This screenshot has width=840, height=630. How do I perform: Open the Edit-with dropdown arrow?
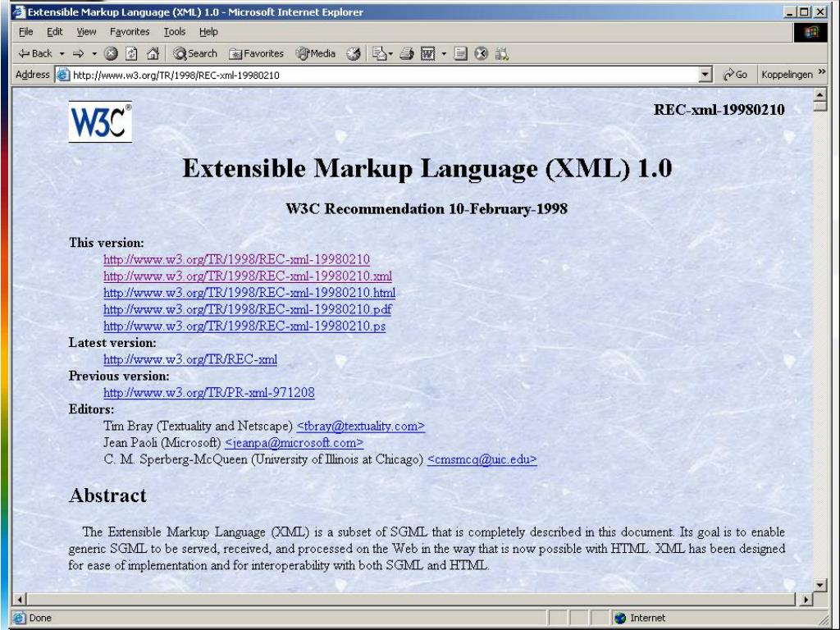pos(444,53)
